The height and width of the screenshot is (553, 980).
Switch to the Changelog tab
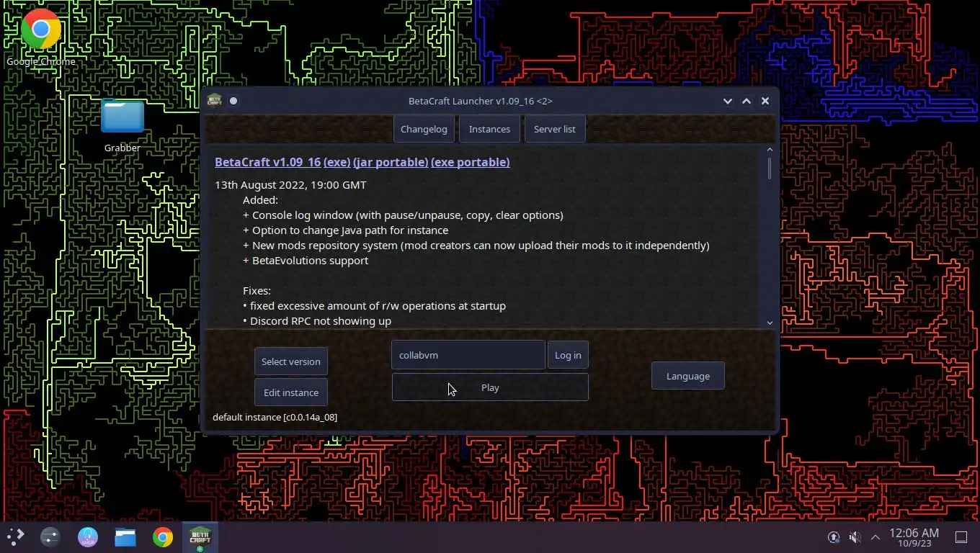[424, 129]
